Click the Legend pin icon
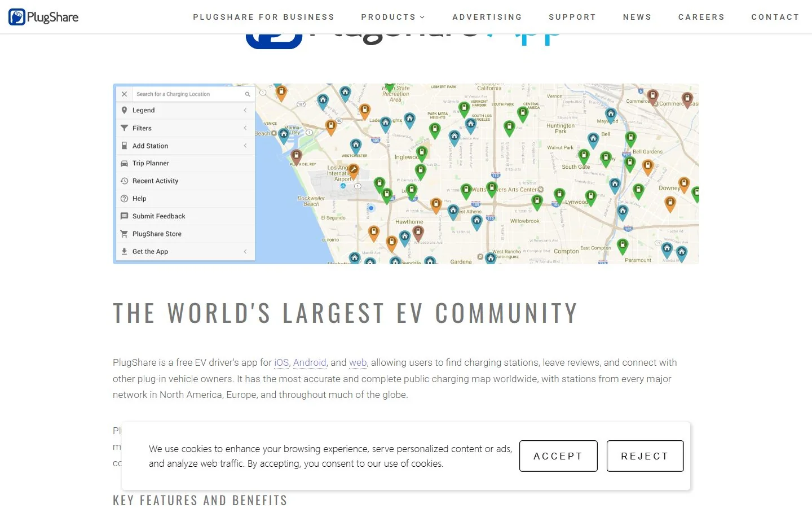Image resolution: width=812 pixels, height=508 pixels. 124,110
